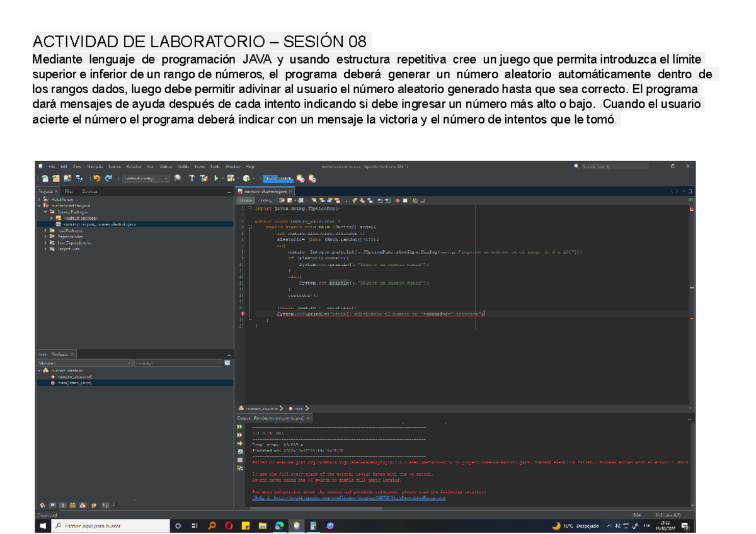Viewport: 756px width, 534px height.
Task: Click the Build Project hammer icon
Action: click(x=192, y=178)
